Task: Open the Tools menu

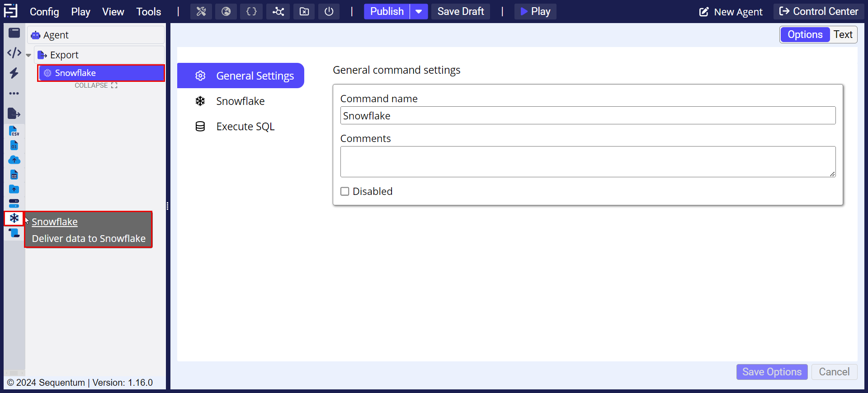Action: 149,12
